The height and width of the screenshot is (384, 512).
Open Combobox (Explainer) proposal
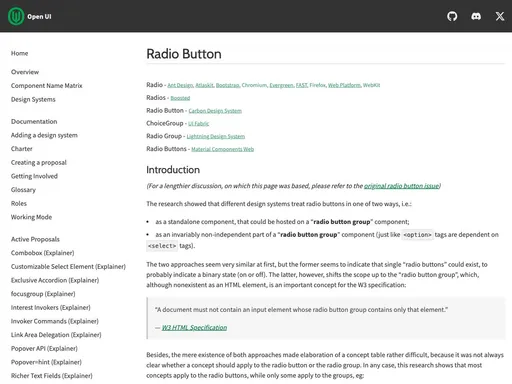(x=42, y=253)
